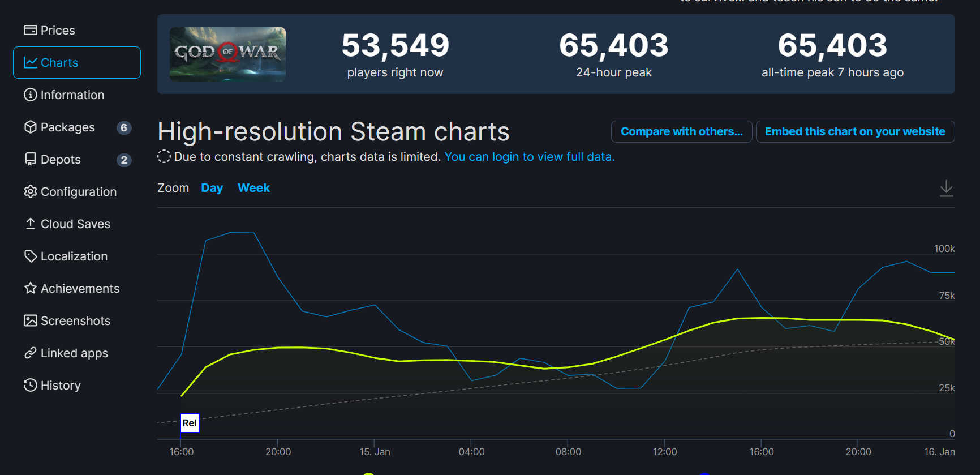Set chart zoom to Week
The height and width of the screenshot is (475, 980).
[253, 188]
